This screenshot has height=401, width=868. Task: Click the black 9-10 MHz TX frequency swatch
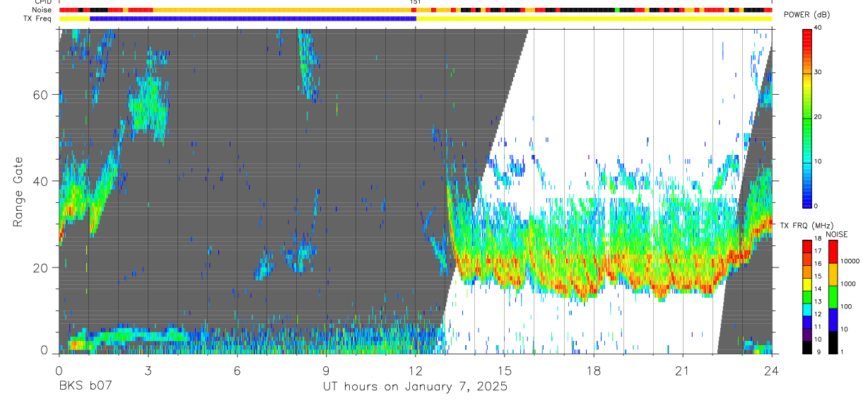coord(807,347)
